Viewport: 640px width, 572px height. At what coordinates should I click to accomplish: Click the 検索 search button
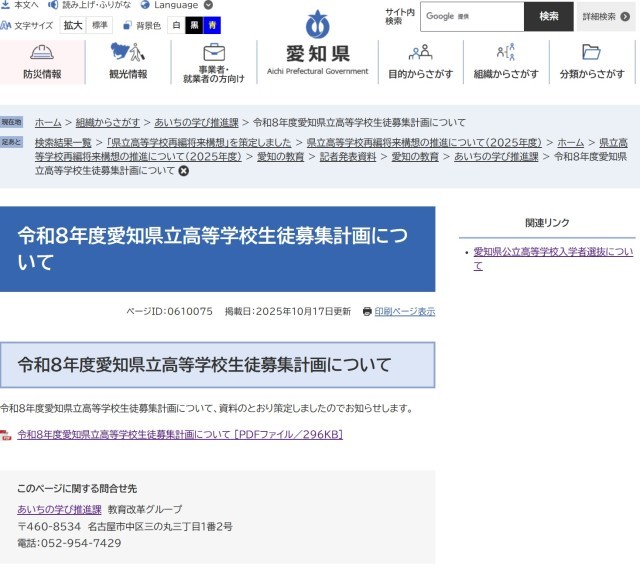click(549, 17)
